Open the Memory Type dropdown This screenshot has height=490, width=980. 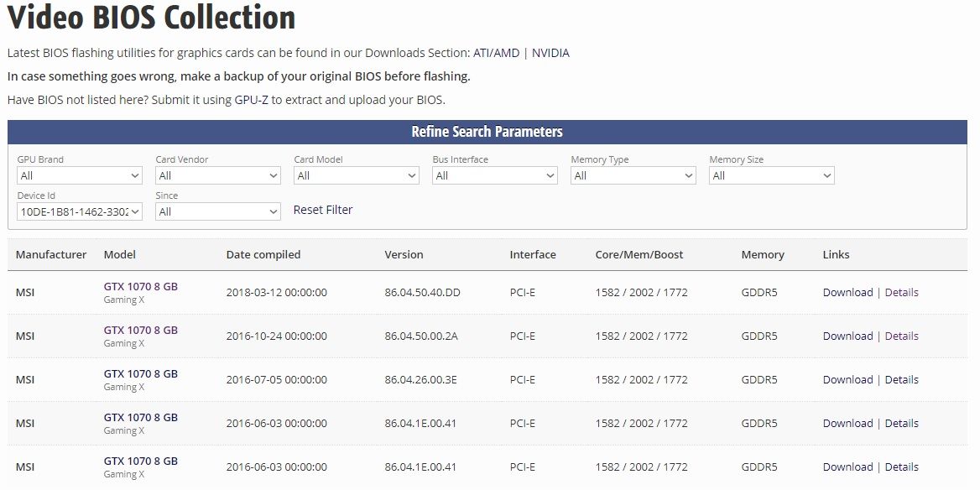[633, 175]
